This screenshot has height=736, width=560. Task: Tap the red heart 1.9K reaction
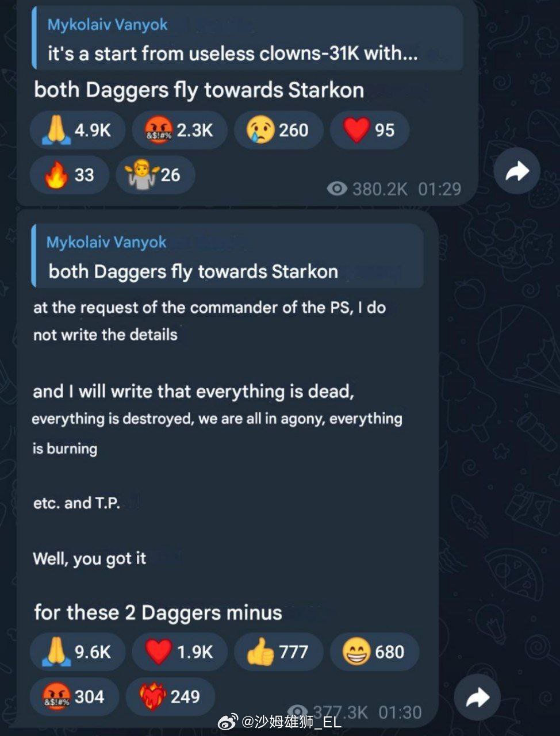[x=179, y=652]
